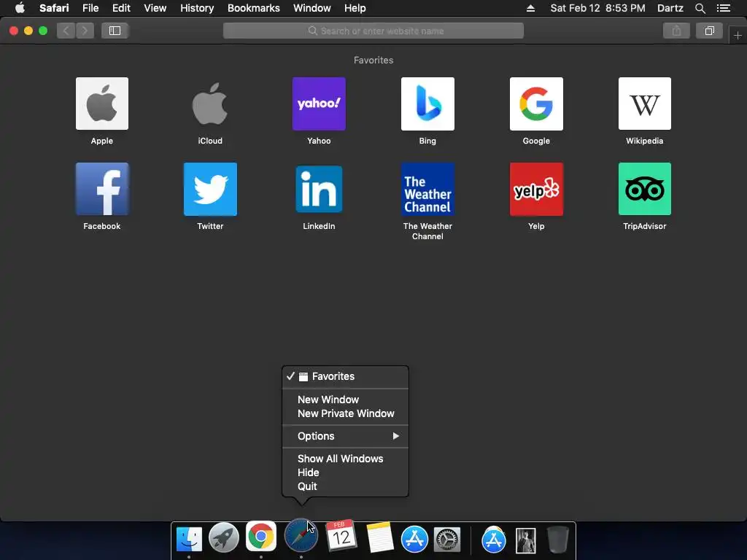Image resolution: width=747 pixels, height=560 pixels.
Task: Open the Apple menu
Action: click(20, 8)
